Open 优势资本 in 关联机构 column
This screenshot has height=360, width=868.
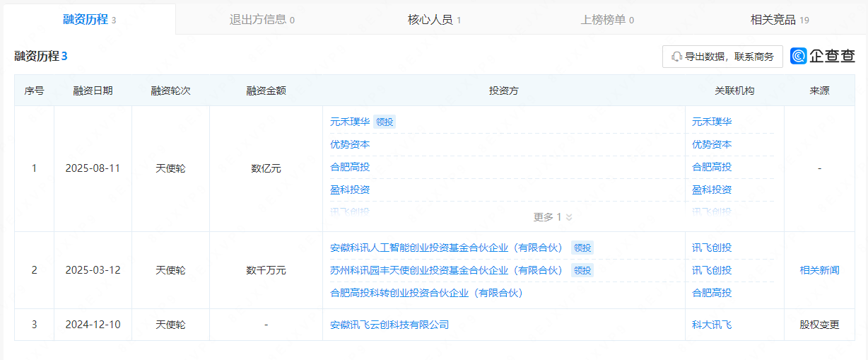[x=712, y=144]
